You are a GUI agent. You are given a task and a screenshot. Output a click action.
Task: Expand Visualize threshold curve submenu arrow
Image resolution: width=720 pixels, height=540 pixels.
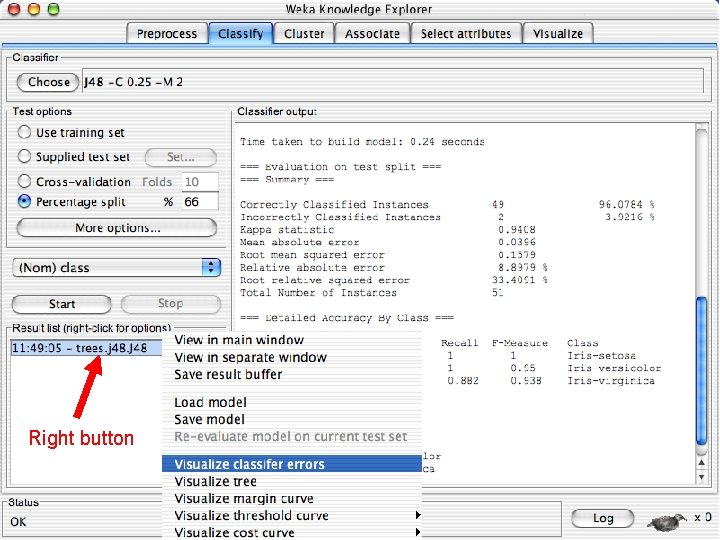[x=417, y=515]
